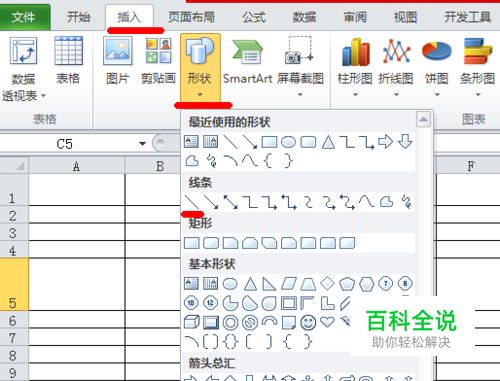Choose the cube shape

click(191, 322)
